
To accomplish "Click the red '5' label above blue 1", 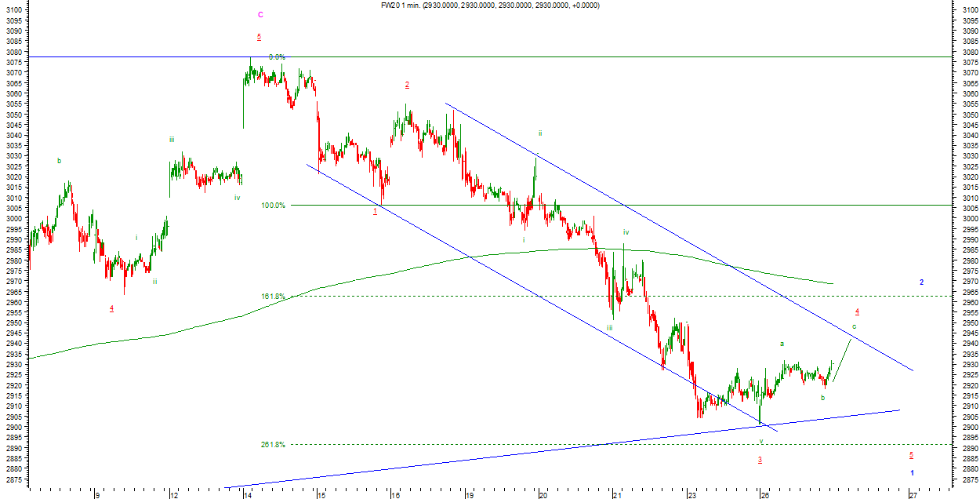I will pos(911,455).
